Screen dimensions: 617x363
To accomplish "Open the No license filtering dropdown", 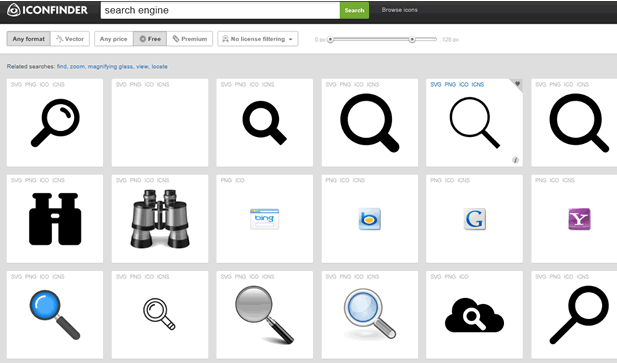I will pyautogui.click(x=258, y=39).
